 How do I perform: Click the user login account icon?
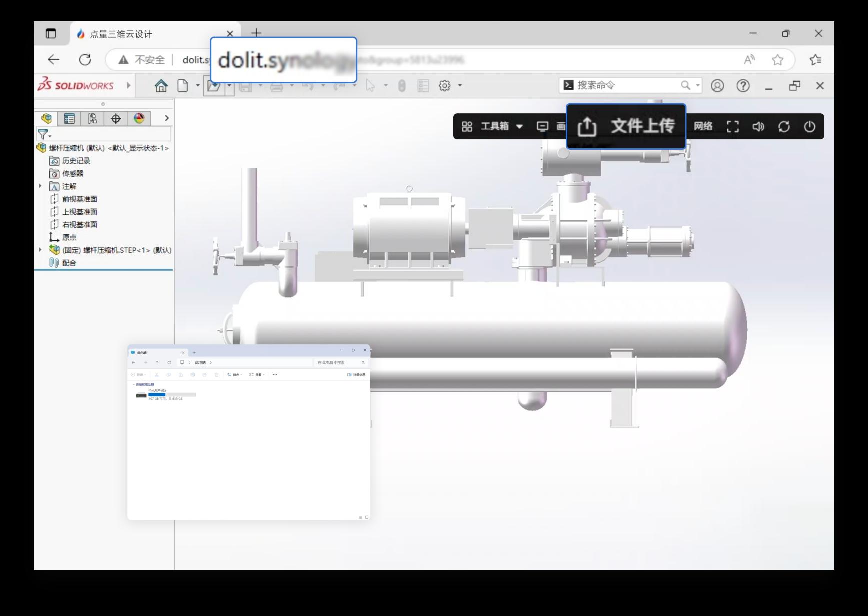[717, 86]
